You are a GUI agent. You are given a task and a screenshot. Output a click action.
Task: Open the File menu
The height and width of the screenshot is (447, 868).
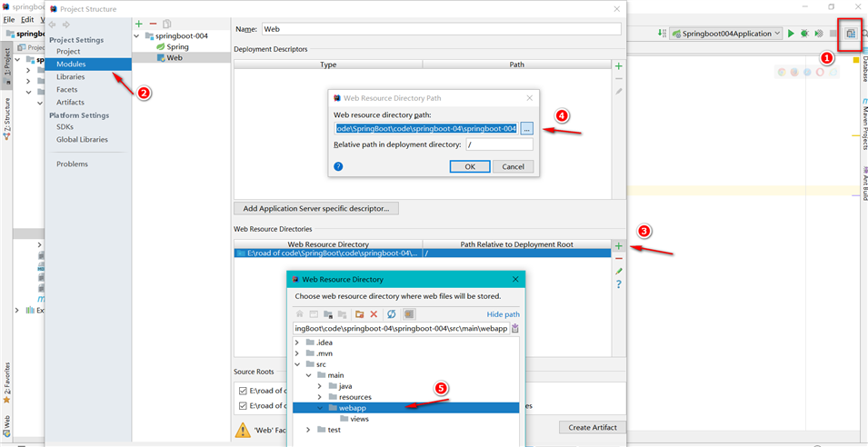(x=9, y=19)
